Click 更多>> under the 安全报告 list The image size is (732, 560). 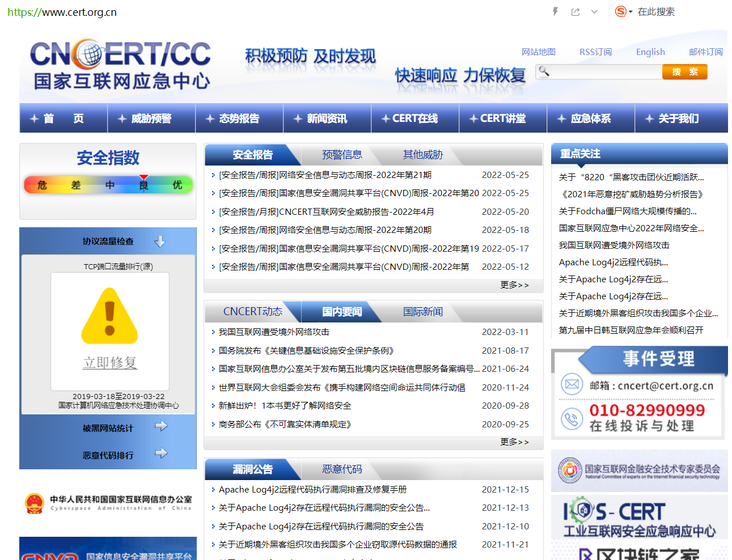point(514,285)
